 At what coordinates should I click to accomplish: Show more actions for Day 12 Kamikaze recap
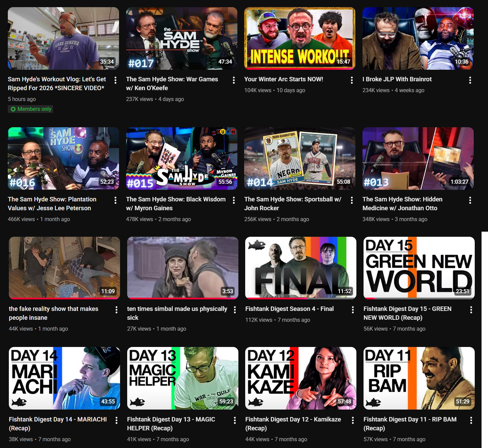click(x=353, y=420)
